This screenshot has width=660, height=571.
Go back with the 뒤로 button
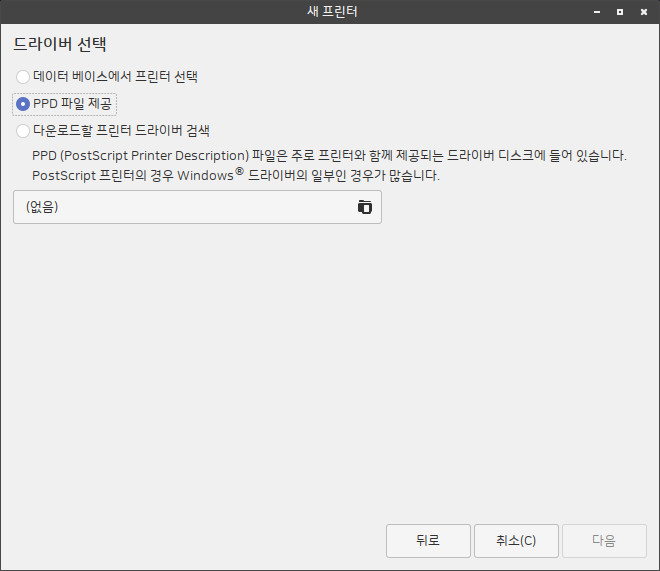427,540
